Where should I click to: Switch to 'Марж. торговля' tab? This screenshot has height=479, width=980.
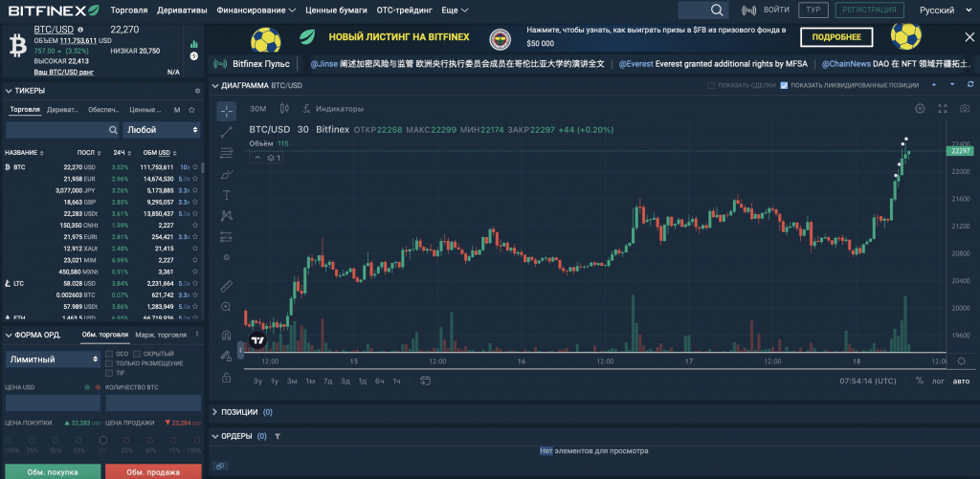click(161, 335)
